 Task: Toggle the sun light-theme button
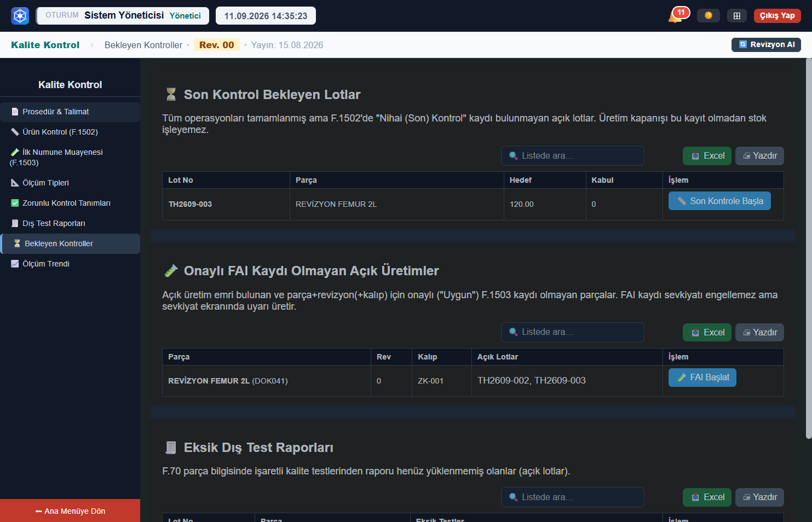point(708,15)
